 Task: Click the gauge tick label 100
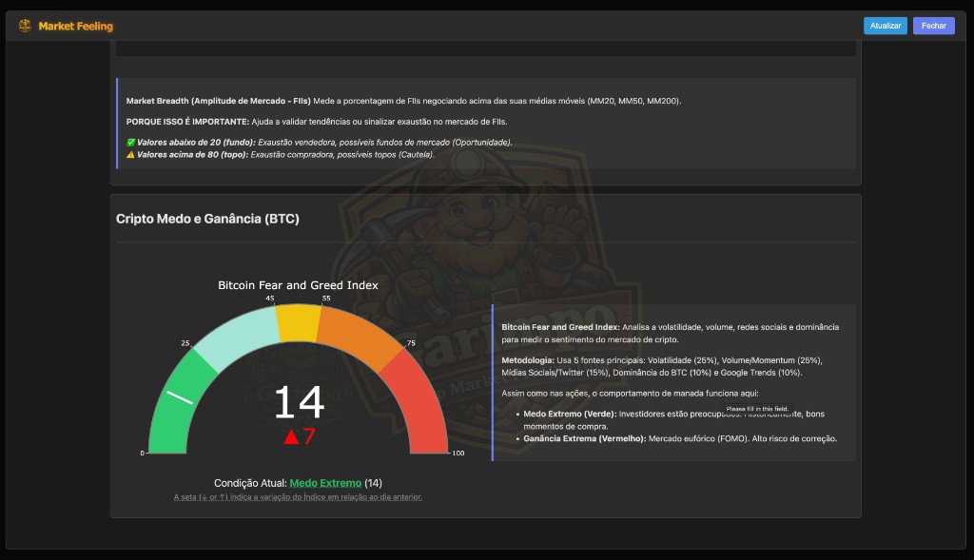458,454
